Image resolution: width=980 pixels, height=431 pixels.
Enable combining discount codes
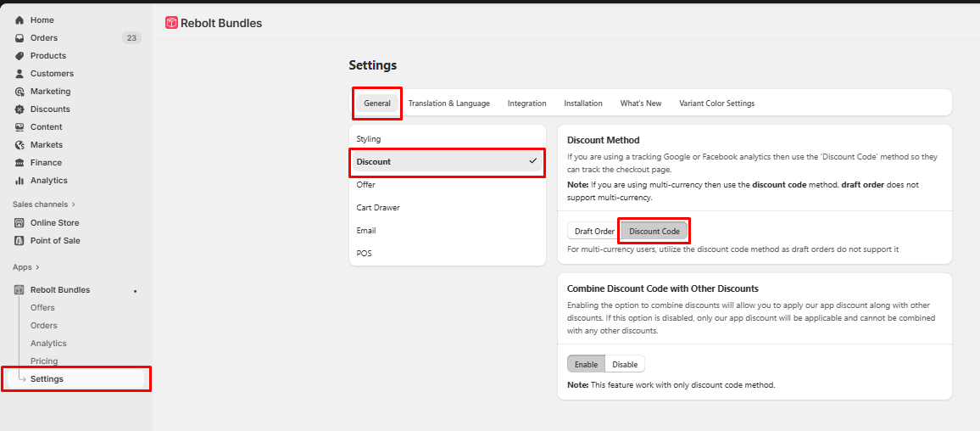587,364
